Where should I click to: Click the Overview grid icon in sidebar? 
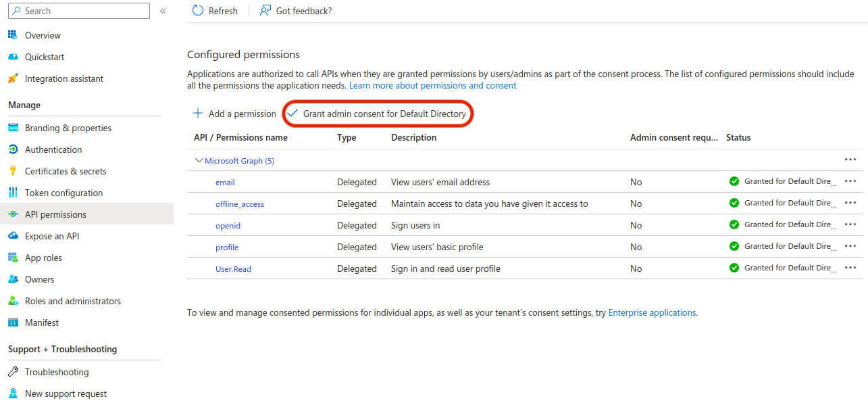(12, 35)
